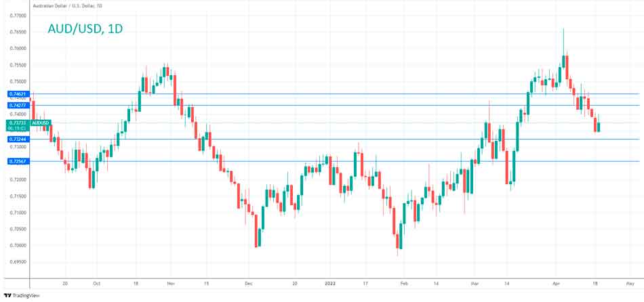Click the large AUD/USD, 1D heading
644x302 pixels.
tap(83, 29)
